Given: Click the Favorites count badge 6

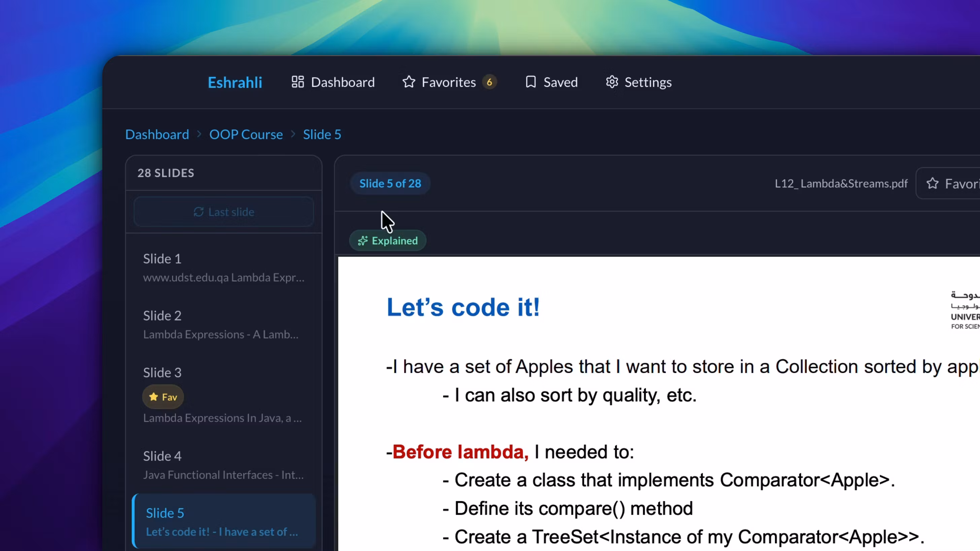Looking at the screenshot, I should 490,82.
